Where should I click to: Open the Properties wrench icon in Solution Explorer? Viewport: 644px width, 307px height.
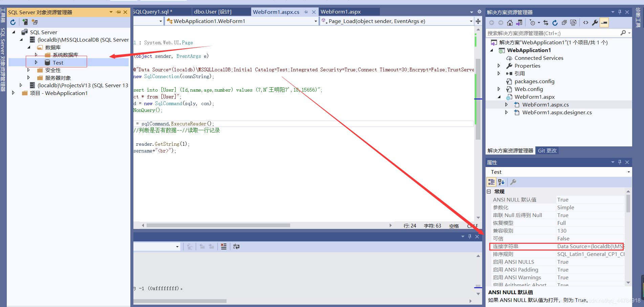pos(595,22)
